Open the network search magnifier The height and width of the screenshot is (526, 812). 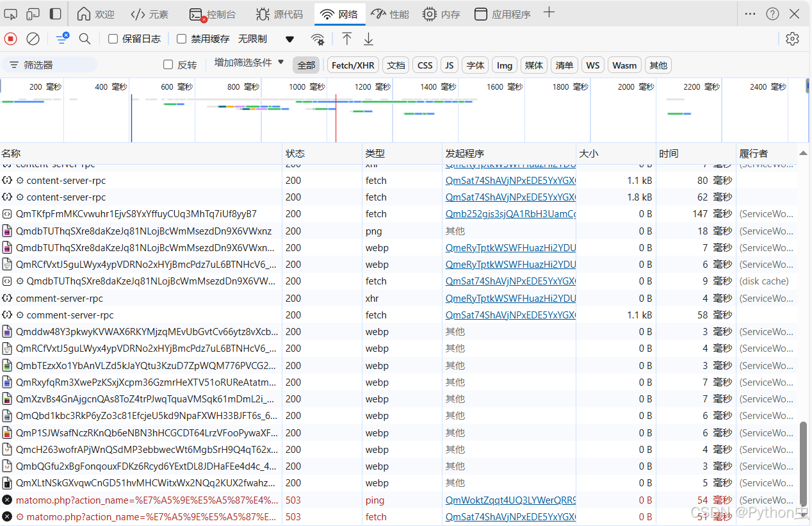pos(85,39)
